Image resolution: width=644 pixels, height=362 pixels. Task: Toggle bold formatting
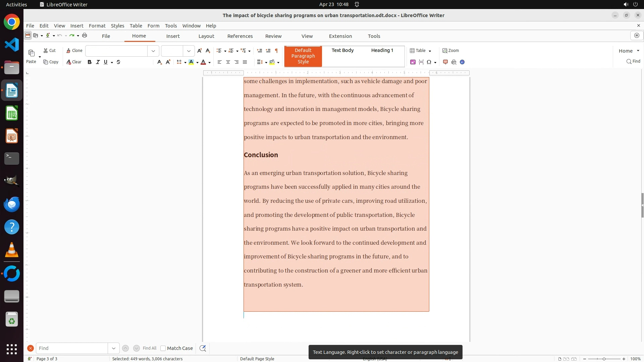(x=90, y=62)
